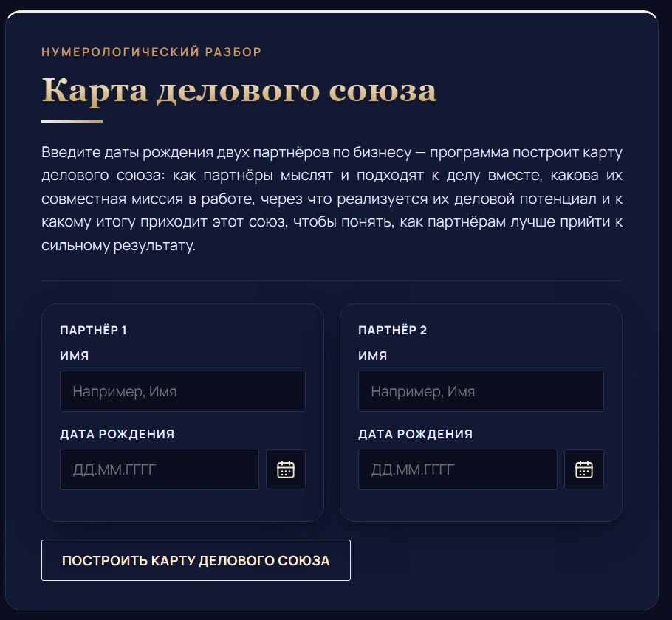Focus the Имя field for Партнёр 2
The width and height of the screenshot is (672, 620).
click(x=481, y=391)
